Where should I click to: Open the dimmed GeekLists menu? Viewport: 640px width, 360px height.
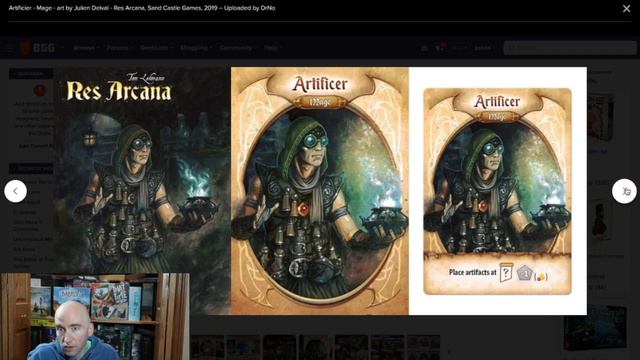point(156,48)
